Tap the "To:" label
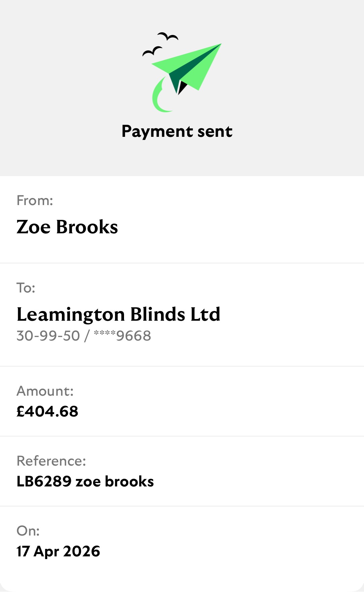Screen dimensions: 364x592 [x=26, y=288]
